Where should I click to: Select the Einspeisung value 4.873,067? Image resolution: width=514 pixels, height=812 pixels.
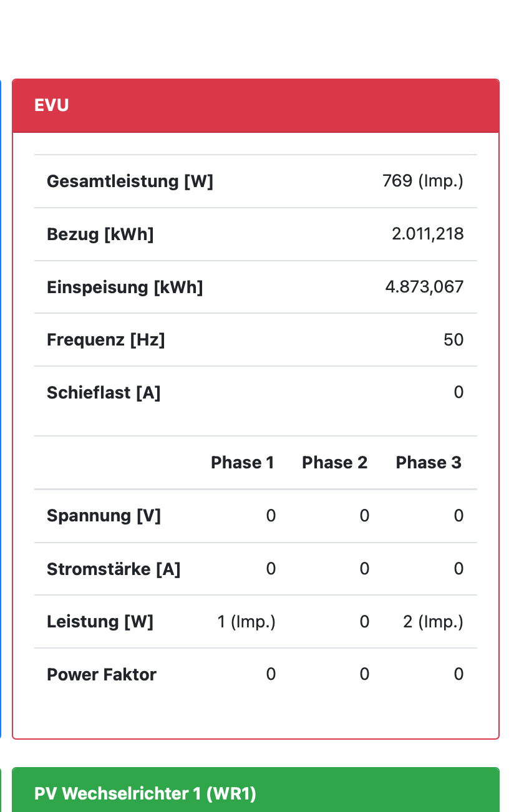pos(424,287)
